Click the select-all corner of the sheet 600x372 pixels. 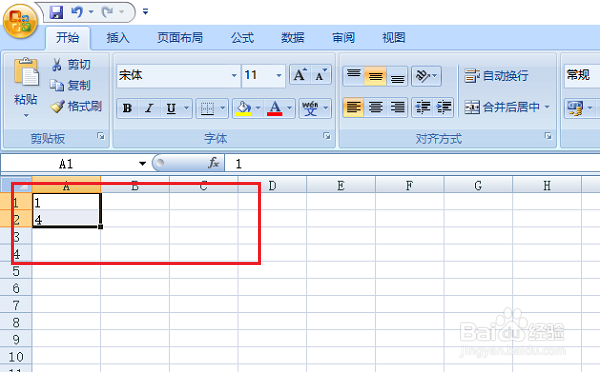[16, 185]
